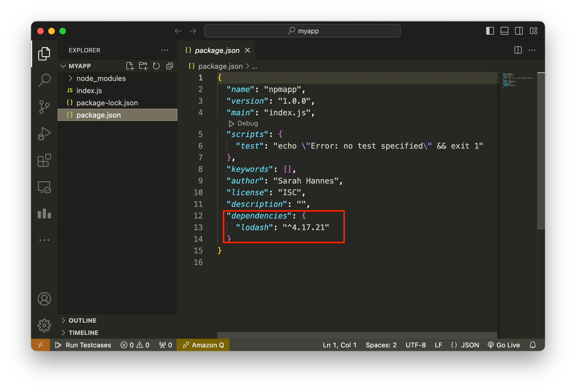The image size is (576, 392).
Task: Change the UTF-8 file encoding
Action: pos(416,345)
